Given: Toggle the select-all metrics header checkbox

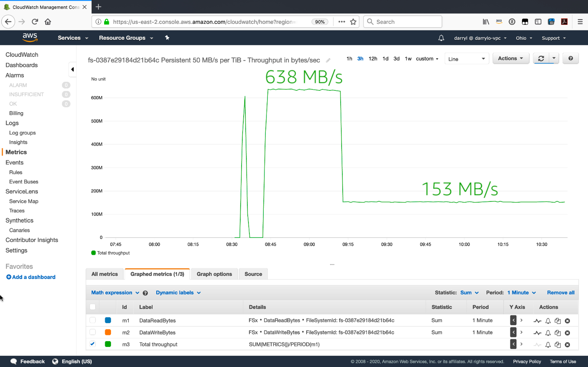Looking at the screenshot, I should click(x=93, y=307).
